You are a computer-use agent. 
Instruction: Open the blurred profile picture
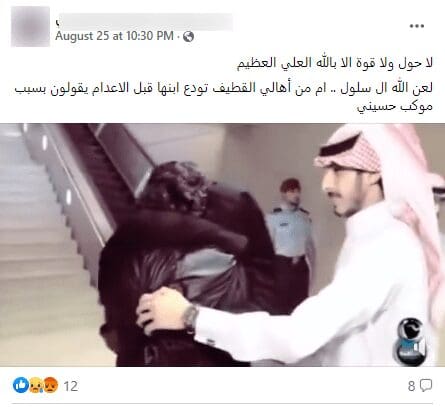tap(30, 26)
